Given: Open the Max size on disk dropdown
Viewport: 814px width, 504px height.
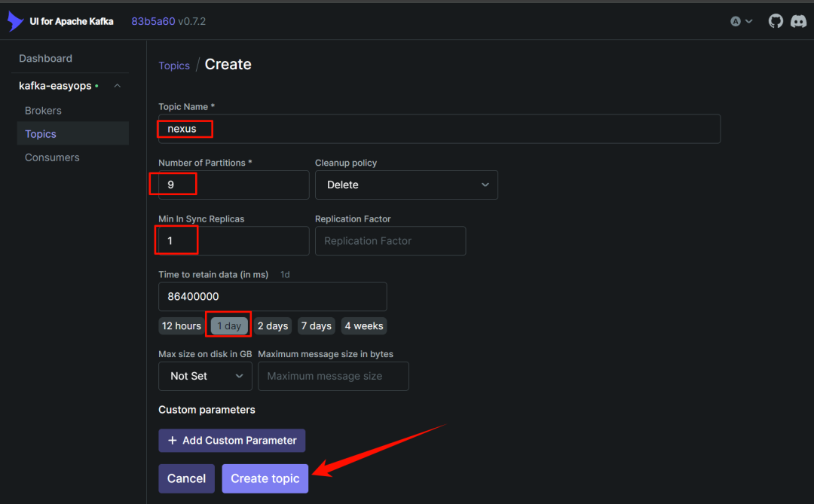Looking at the screenshot, I should coord(205,376).
